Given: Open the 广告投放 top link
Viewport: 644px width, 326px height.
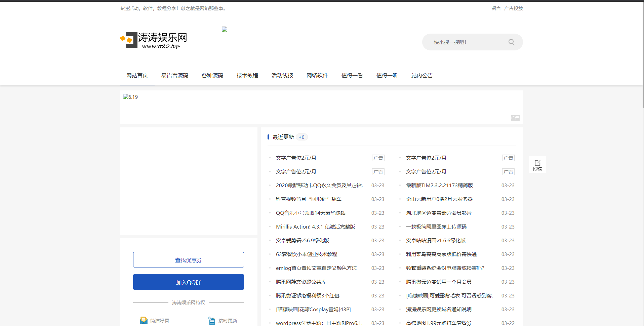Looking at the screenshot, I should click(x=513, y=8).
